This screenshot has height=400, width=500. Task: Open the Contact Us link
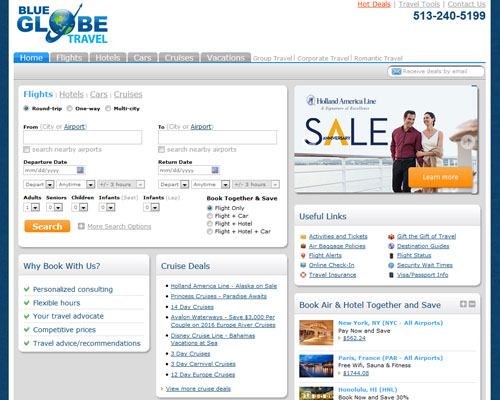[466, 4]
